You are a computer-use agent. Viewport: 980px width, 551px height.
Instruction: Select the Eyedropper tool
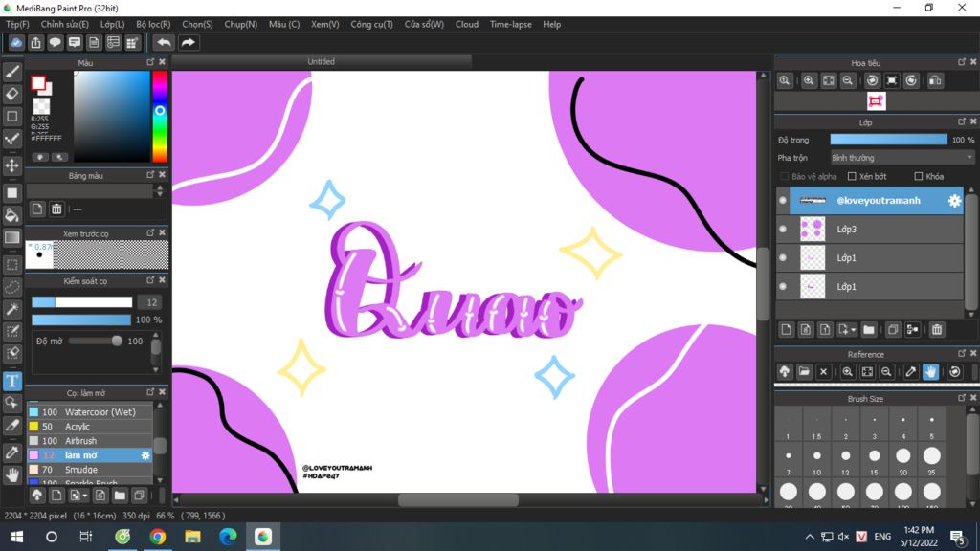[x=11, y=452]
